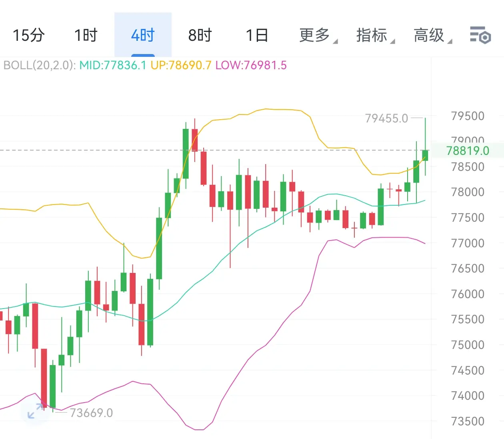Choose the 1日 daily timeframe

point(257,35)
